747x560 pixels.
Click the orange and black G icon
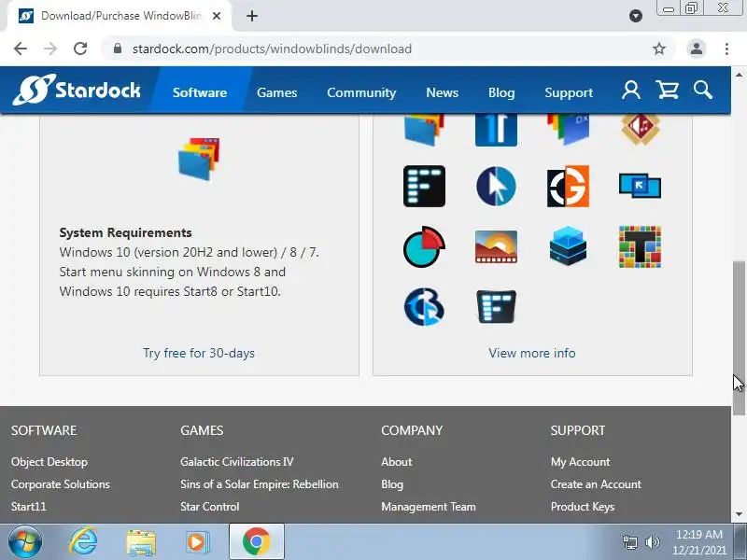(568, 186)
